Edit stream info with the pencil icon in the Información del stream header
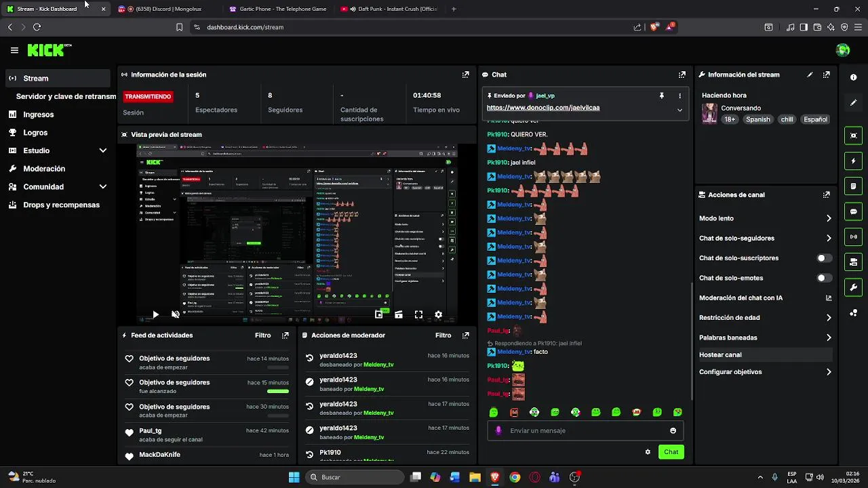Viewport: 868px width, 488px height. click(810, 75)
